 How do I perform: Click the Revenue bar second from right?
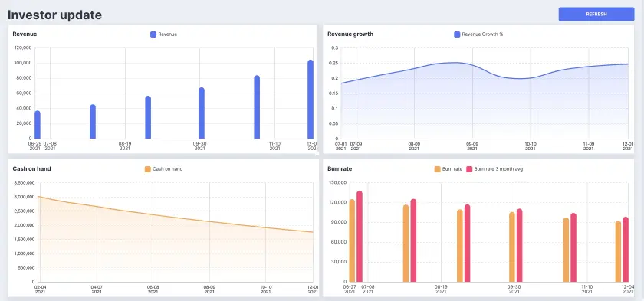(257, 107)
